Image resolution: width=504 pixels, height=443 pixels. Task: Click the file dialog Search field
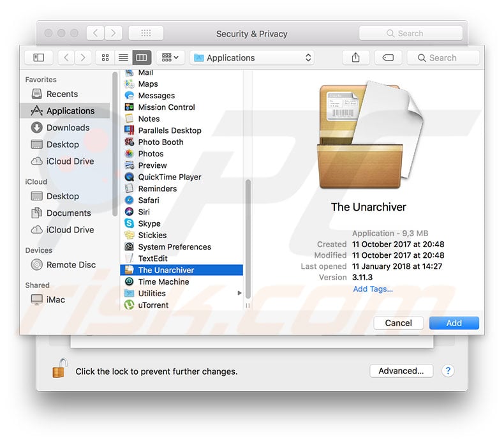point(444,57)
